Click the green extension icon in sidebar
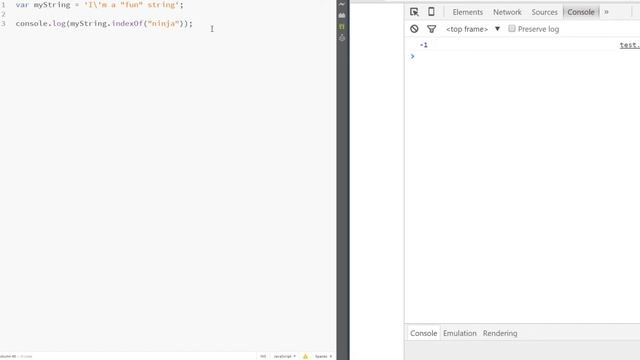Image resolution: width=640 pixels, height=360 pixels. coord(342,27)
